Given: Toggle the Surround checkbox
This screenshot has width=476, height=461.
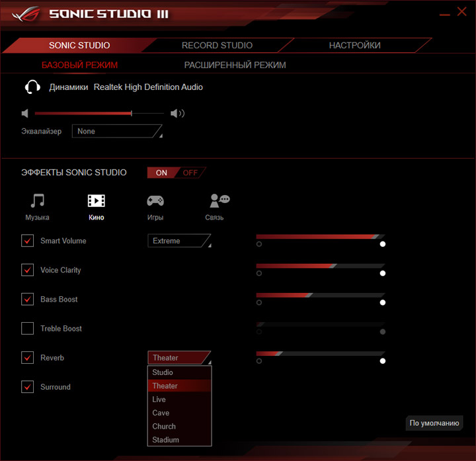Looking at the screenshot, I should 27,387.
